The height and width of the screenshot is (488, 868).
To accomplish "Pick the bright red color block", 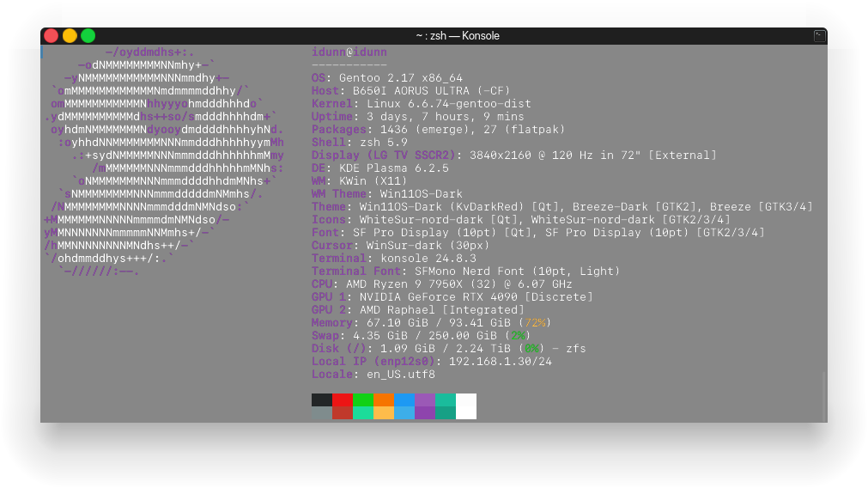I will [342, 400].
